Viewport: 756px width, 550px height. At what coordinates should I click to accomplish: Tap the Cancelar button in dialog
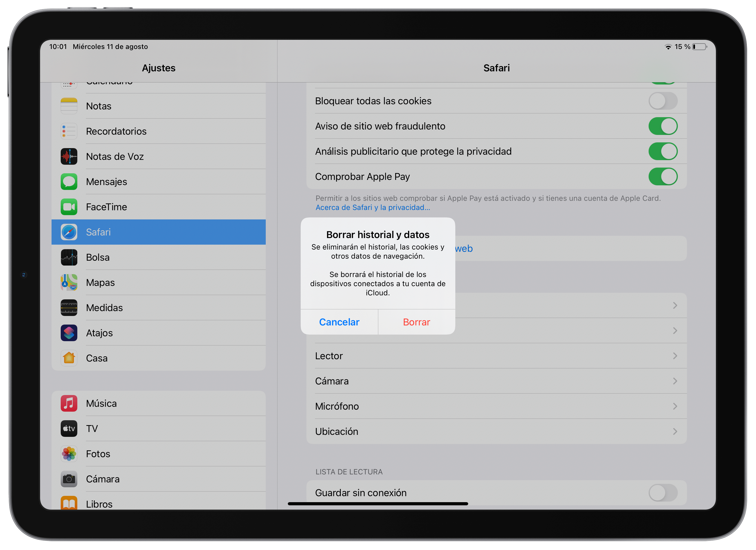click(x=339, y=322)
